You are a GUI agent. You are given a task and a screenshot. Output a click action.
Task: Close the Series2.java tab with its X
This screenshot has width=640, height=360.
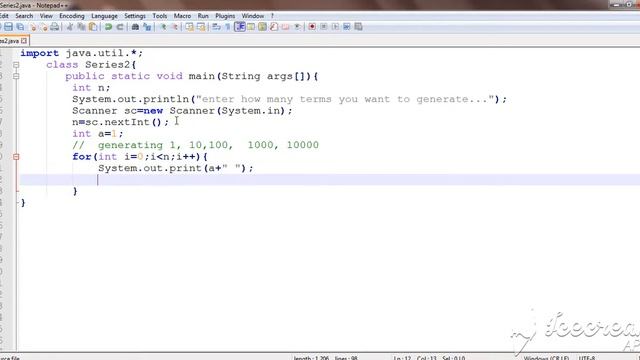(x=24, y=41)
